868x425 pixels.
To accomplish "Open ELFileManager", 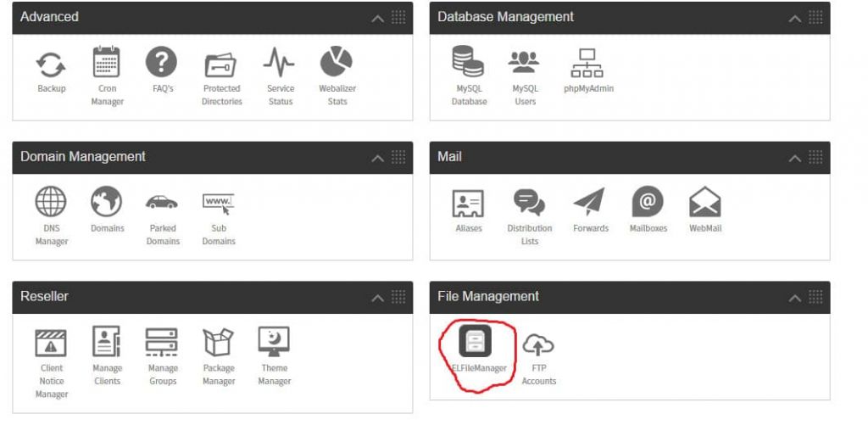I will (x=476, y=350).
